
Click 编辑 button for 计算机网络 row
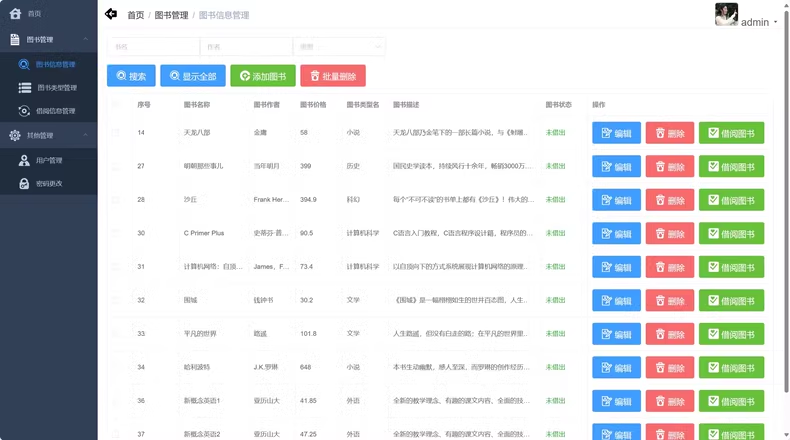pyautogui.click(x=616, y=267)
